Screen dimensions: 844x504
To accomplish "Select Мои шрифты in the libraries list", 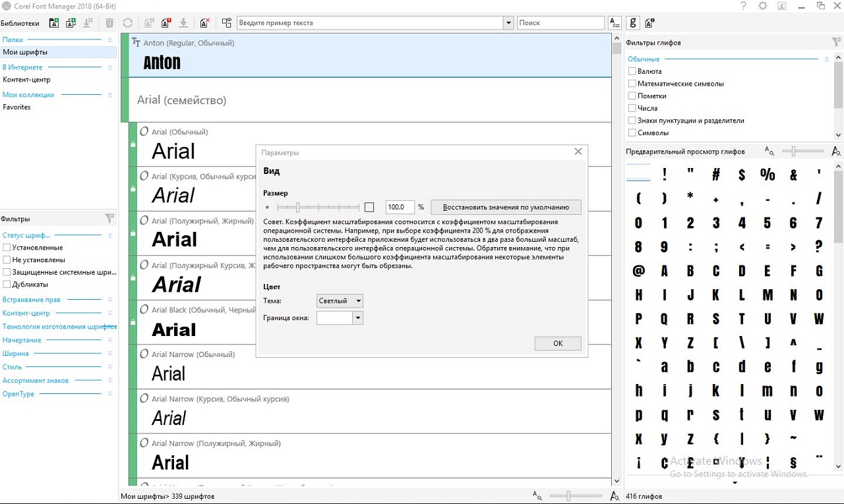I will [25, 52].
